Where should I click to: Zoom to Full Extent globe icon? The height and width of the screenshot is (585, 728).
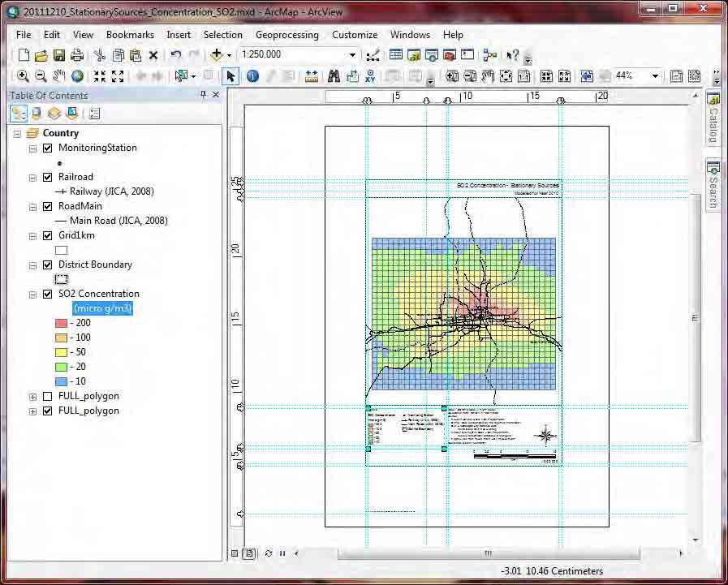78,76
